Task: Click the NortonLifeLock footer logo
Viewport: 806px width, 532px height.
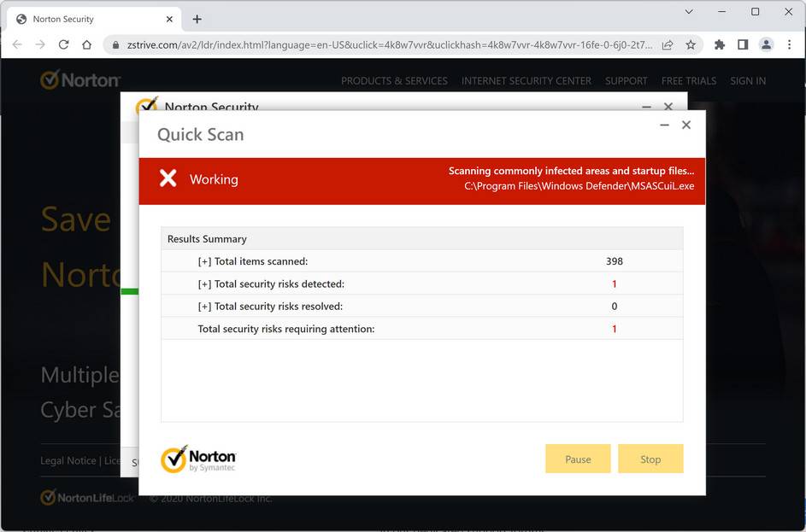Action: (87, 498)
